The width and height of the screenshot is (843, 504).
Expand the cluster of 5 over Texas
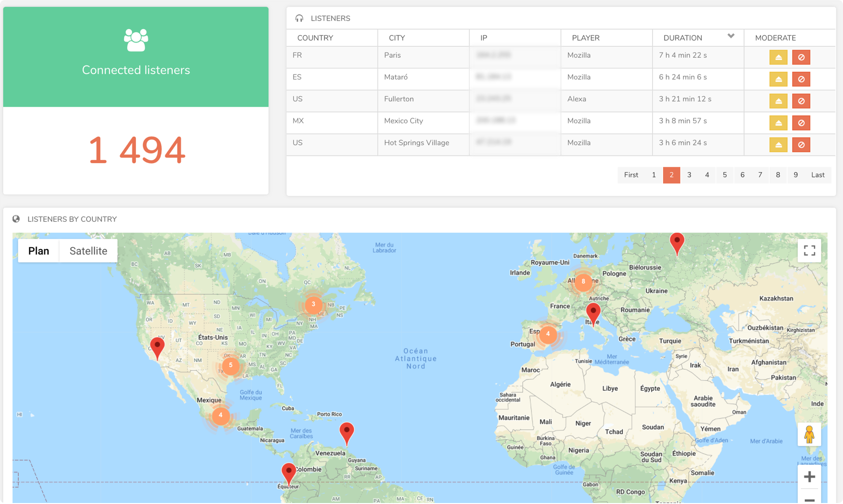tap(231, 365)
